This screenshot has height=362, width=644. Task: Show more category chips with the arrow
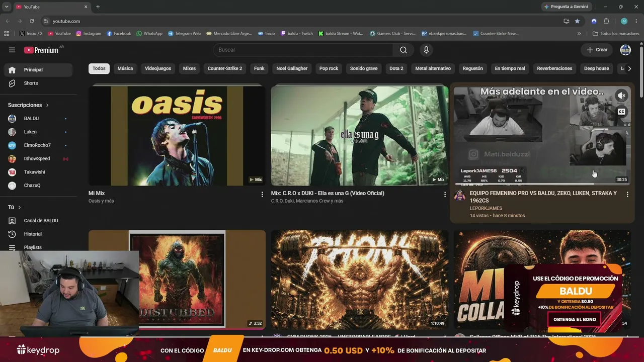pyautogui.click(x=629, y=68)
